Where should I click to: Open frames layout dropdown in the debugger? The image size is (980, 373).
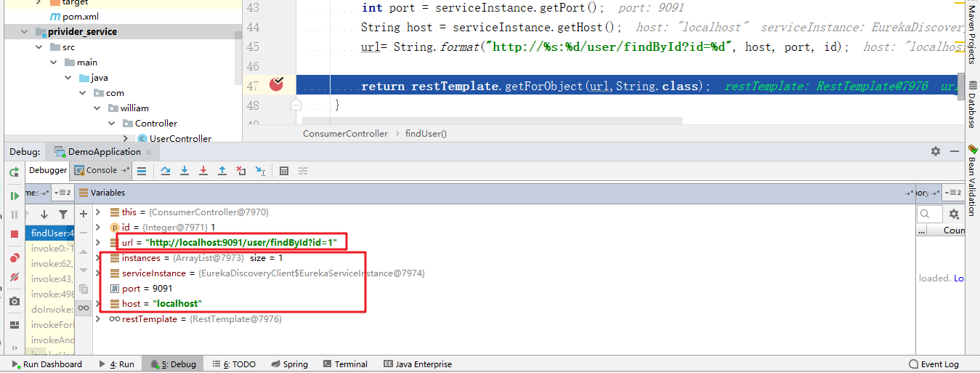tap(61, 193)
